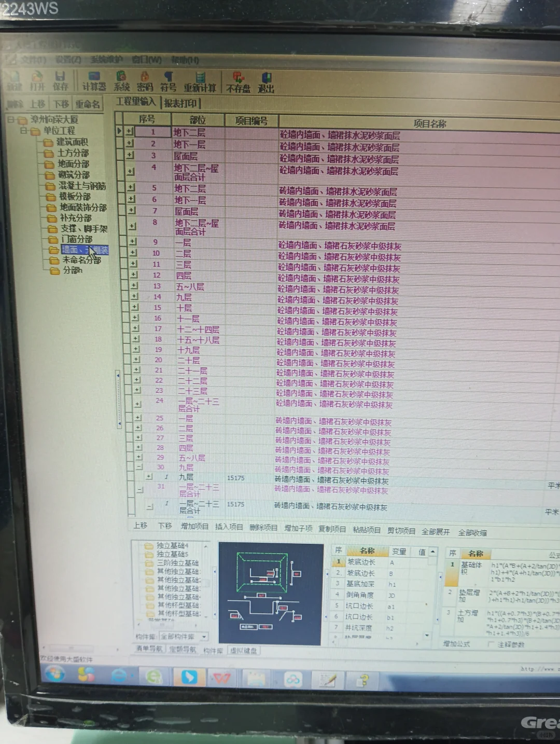Click the 打开 open file toolbar icon
The height and width of the screenshot is (744, 560).
tap(37, 81)
